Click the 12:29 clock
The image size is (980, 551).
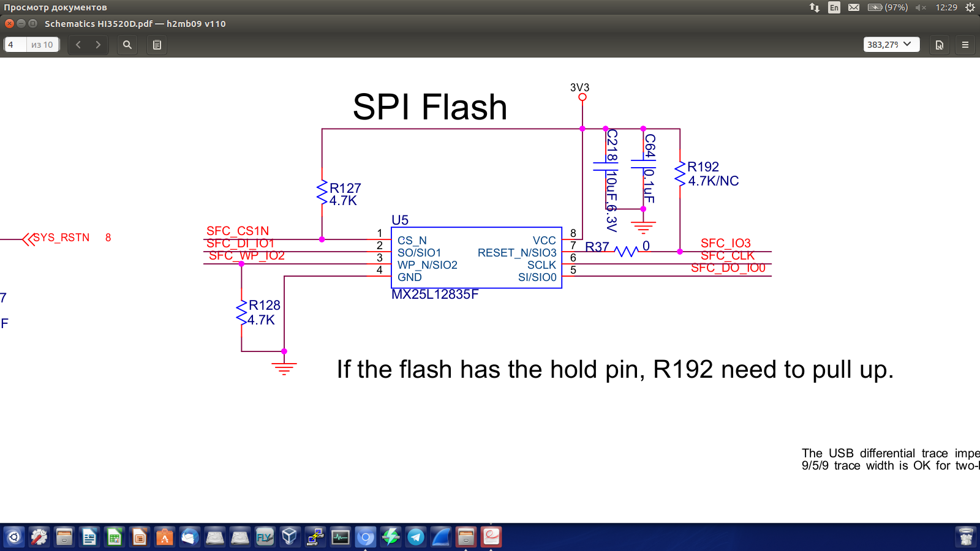click(946, 7)
